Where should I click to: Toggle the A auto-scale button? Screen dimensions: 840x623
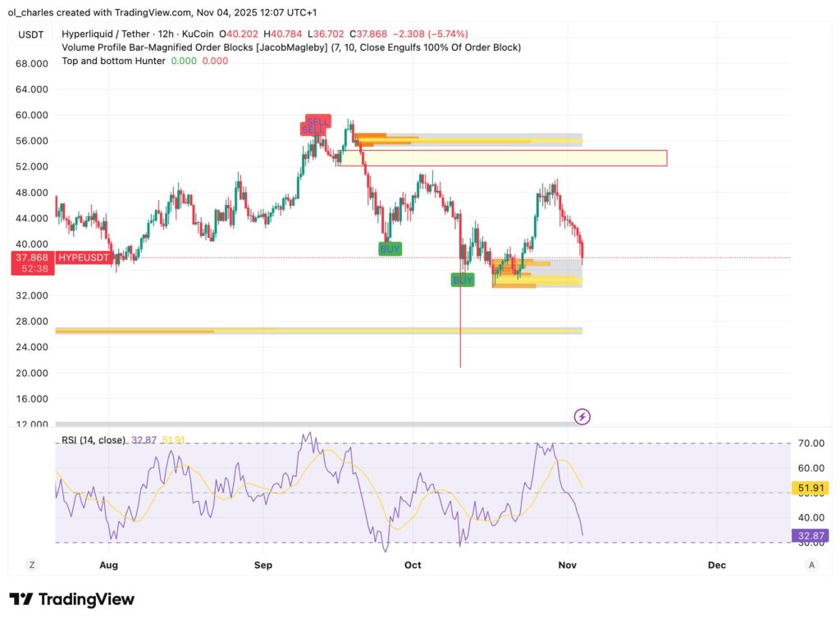(810, 565)
